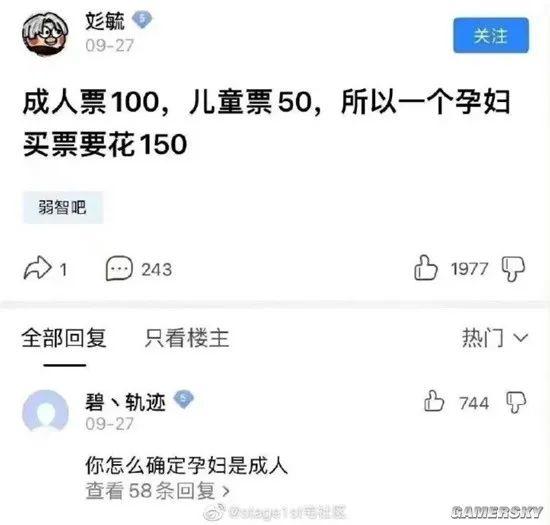This screenshot has width=550, height=525.
Task: Open the 弱智吧 forum tag
Action: [63, 207]
